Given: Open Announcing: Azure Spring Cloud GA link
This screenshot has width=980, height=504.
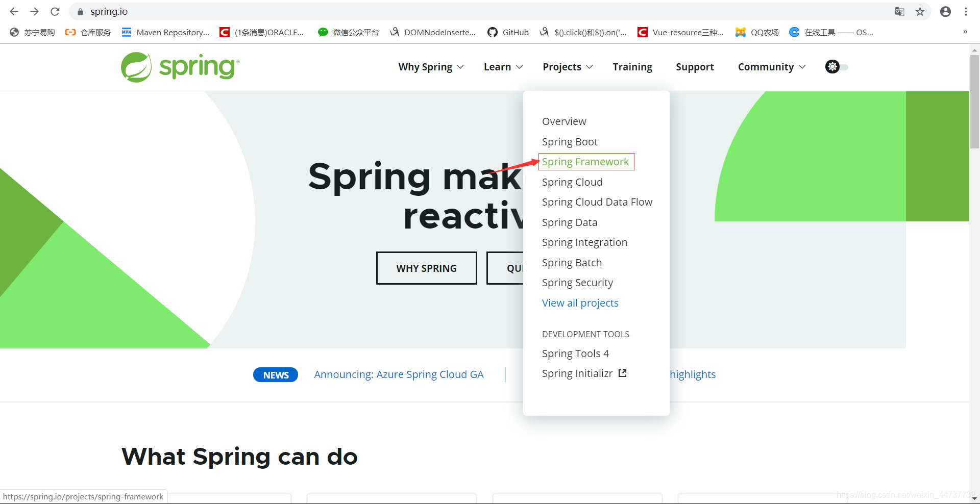Looking at the screenshot, I should pos(399,374).
